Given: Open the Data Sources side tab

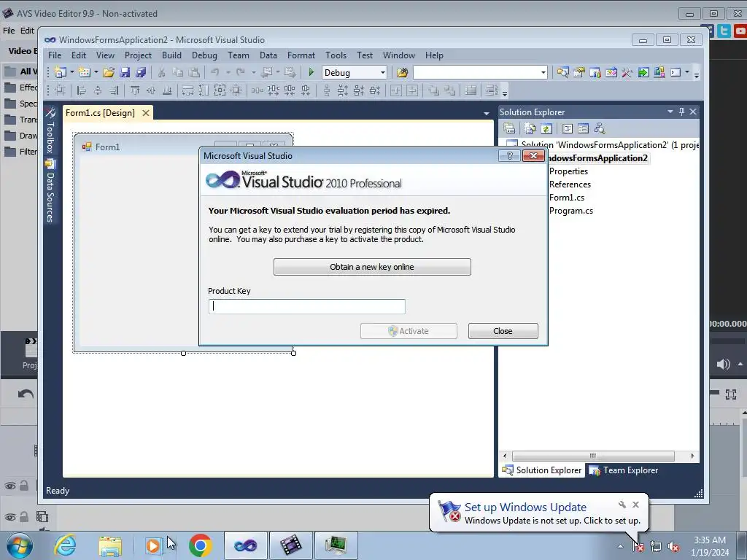Looking at the screenshot, I should 50,192.
